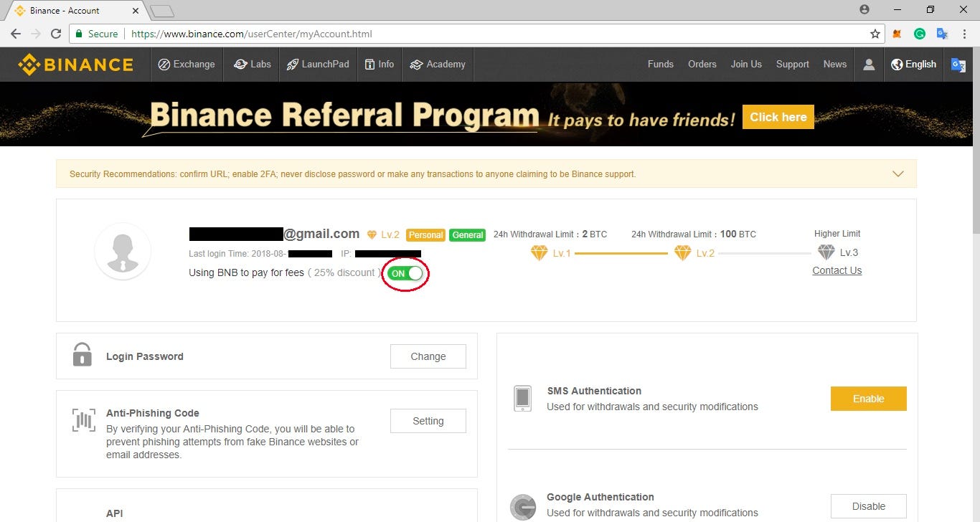980x522 pixels.
Task: Click the '25% discount' text
Action: pyautogui.click(x=344, y=272)
